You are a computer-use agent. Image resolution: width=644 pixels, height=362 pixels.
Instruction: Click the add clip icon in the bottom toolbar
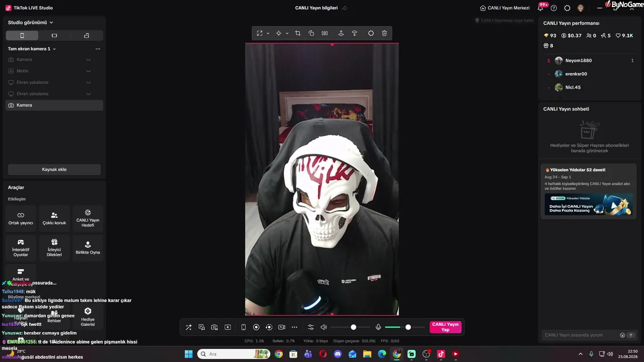click(x=227, y=327)
